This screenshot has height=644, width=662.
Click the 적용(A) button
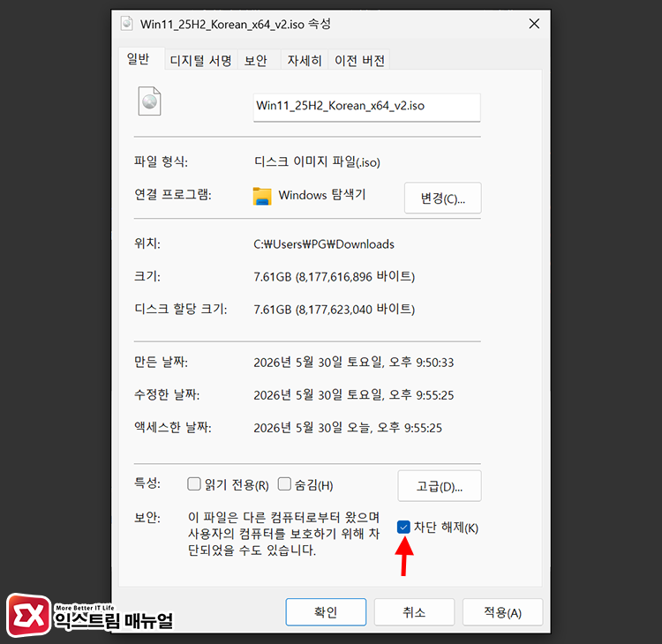(502, 612)
